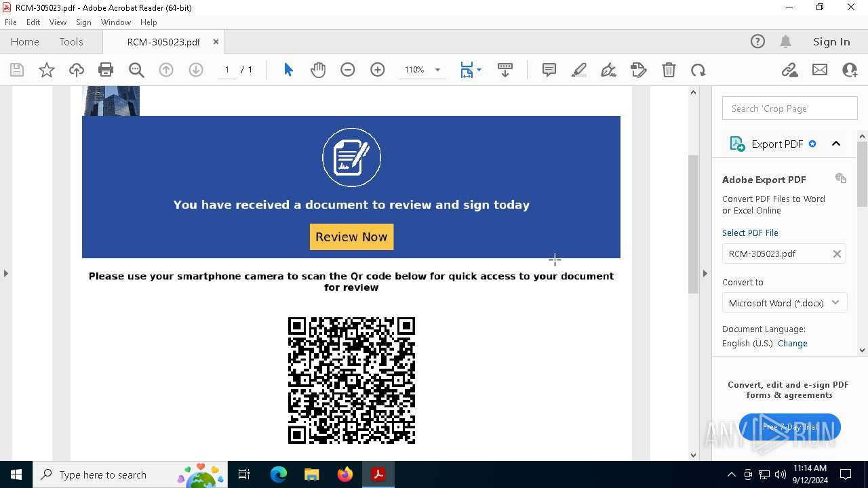The height and width of the screenshot is (488, 868).
Task: Show hidden system tray icons
Action: tap(731, 474)
